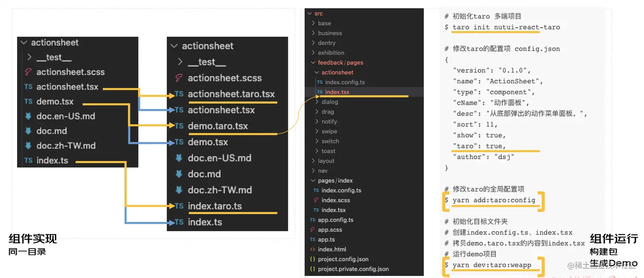Click the Sass icon beside actionsheet.scss in left panel
644x278 pixels.
pyautogui.click(x=29, y=72)
